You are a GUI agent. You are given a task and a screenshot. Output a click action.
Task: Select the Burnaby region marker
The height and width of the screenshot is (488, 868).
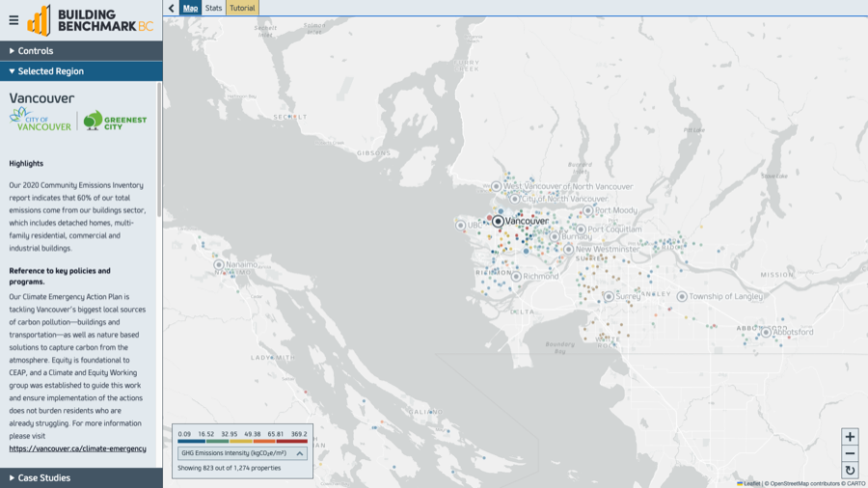click(555, 237)
